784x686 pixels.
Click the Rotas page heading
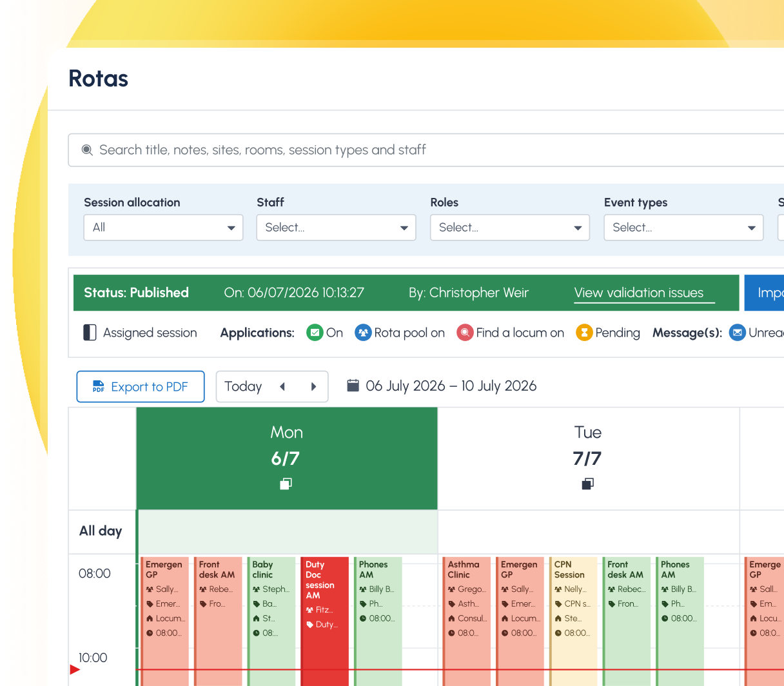99,79
